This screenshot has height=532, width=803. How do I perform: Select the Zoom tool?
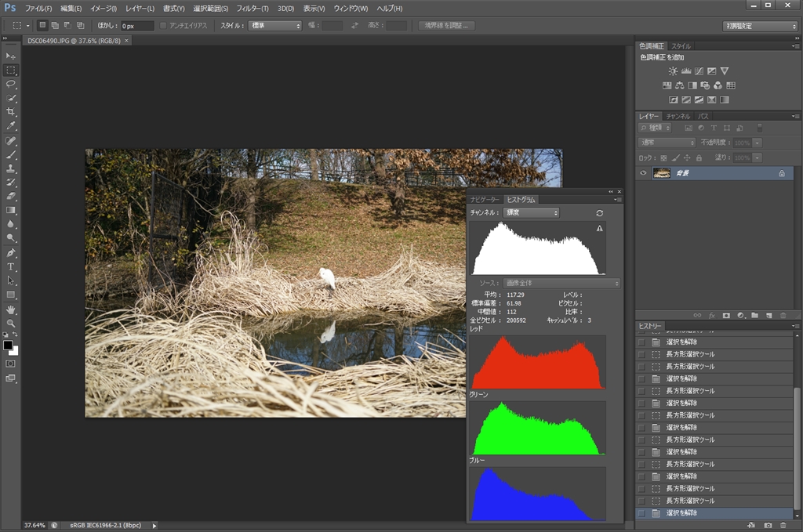(11, 323)
